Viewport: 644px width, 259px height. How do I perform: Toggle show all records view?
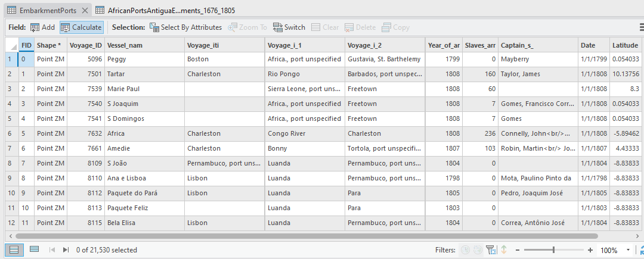14,250
